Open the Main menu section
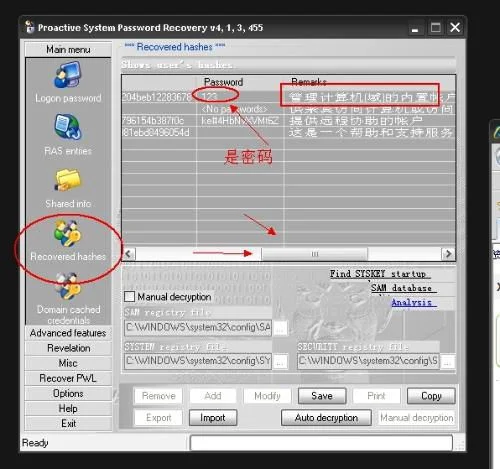 (68, 49)
